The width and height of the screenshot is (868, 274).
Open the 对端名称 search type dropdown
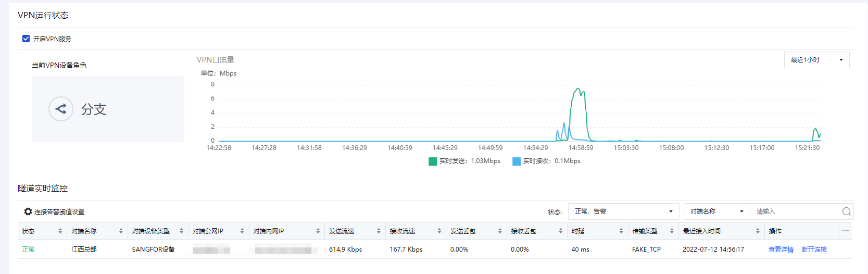click(716, 211)
